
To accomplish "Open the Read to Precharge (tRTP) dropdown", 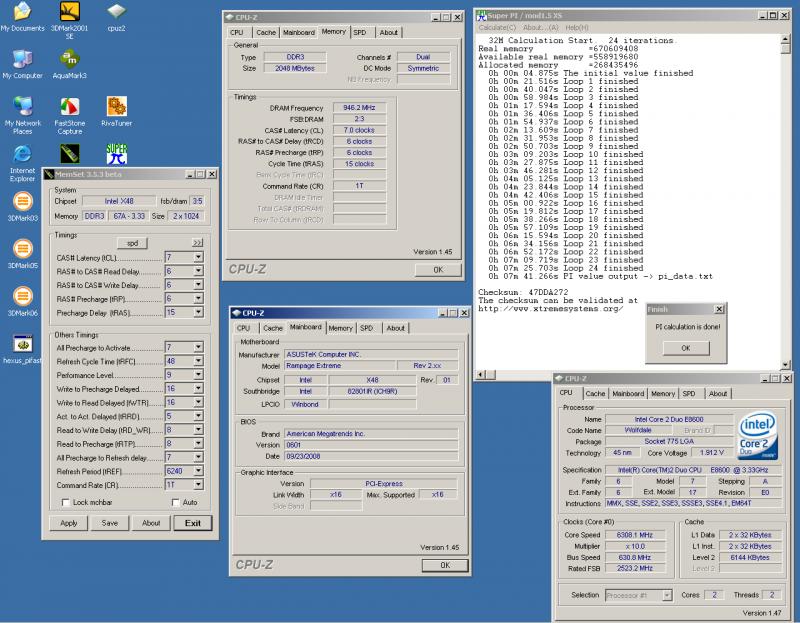I will [198, 444].
